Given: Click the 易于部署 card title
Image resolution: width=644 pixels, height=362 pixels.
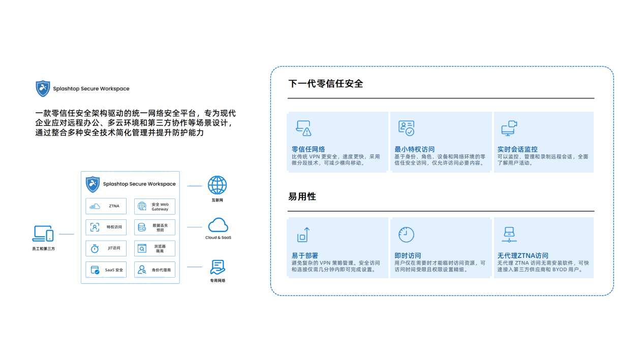Looking at the screenshot, I should coord(305,255).
